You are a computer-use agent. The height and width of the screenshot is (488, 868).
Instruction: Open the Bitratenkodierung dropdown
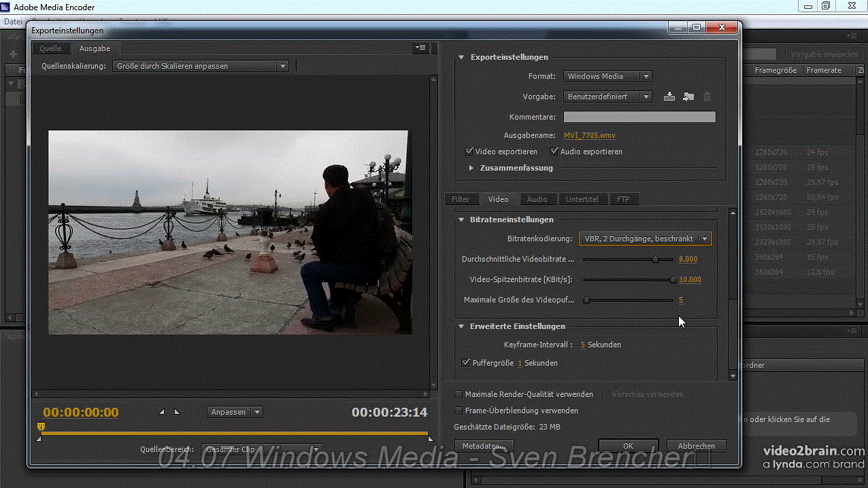pos(646,239)
